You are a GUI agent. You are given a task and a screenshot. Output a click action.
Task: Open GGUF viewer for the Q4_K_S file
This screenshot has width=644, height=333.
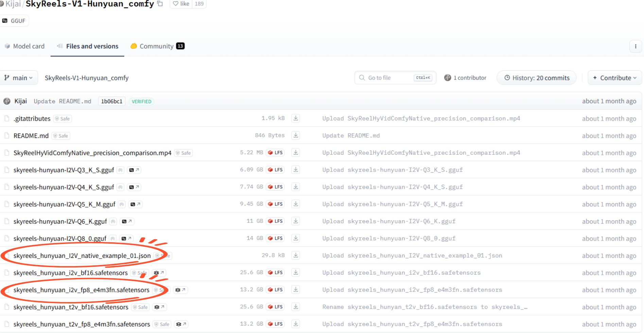(x=134, y=187)
